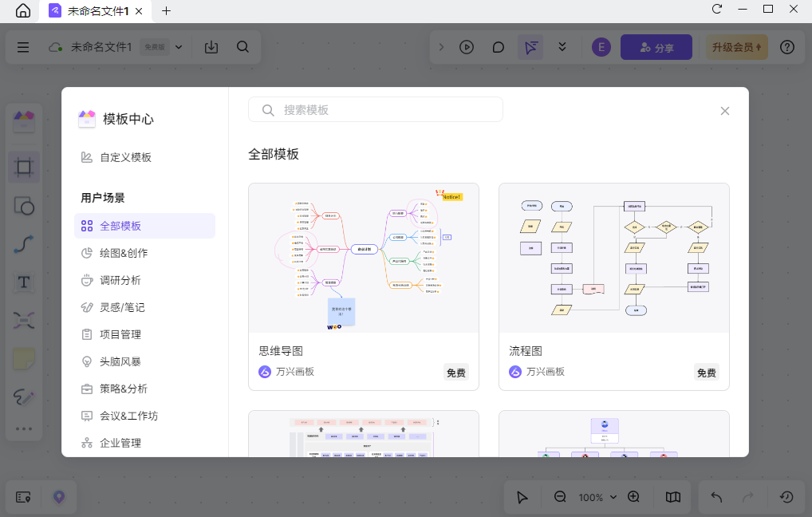The image size is (812, 517).
Task: Click the redo arrow
Action: [x=747, y=497]
